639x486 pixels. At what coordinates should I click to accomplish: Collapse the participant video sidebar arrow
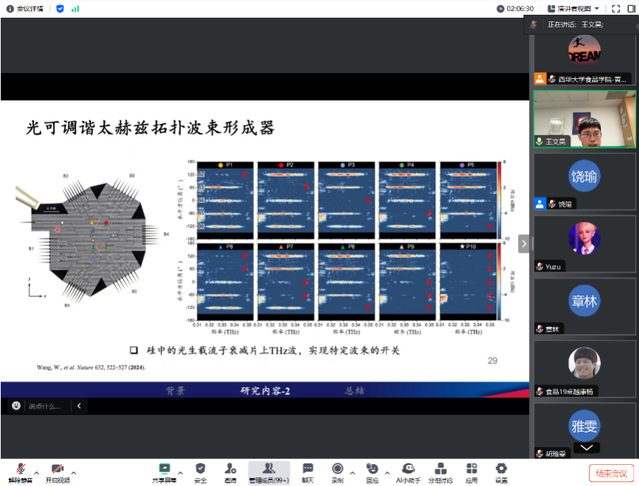click(x=523, y=243)
